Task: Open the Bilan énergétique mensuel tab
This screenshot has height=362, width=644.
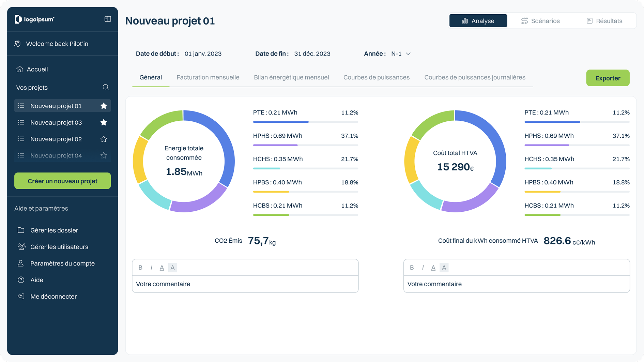Action: pos(291,77)
